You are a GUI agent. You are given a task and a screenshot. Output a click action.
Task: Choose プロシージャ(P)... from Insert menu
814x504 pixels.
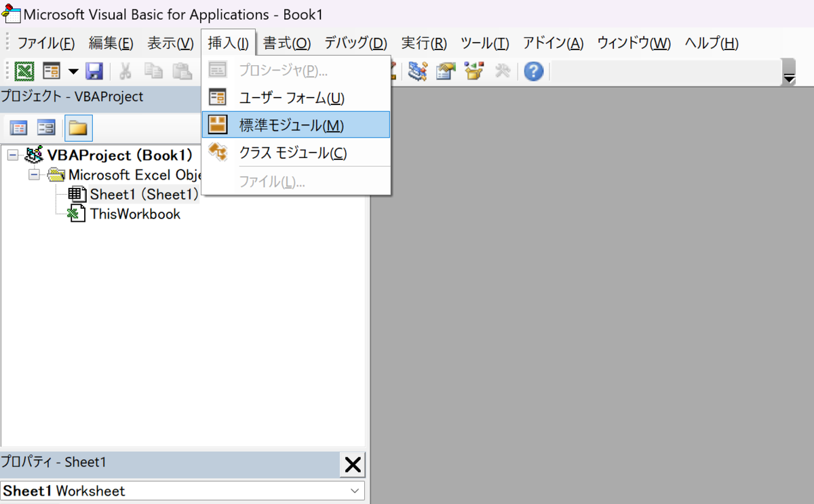(x=296, y=71)
